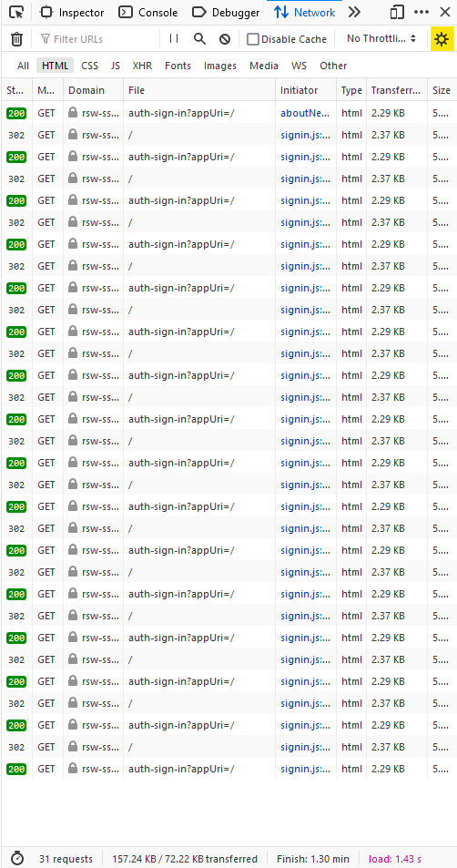Toggle Responsive Design Mode icon

tap(397, 12)
